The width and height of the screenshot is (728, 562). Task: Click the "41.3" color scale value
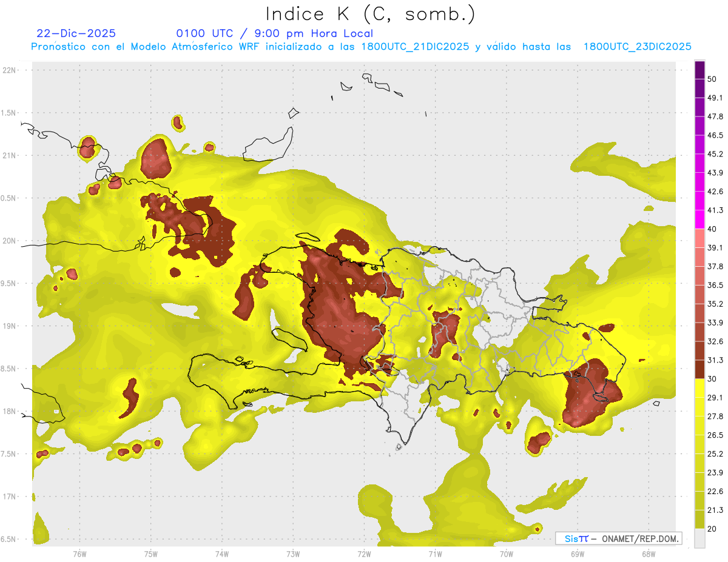(715, 210)
